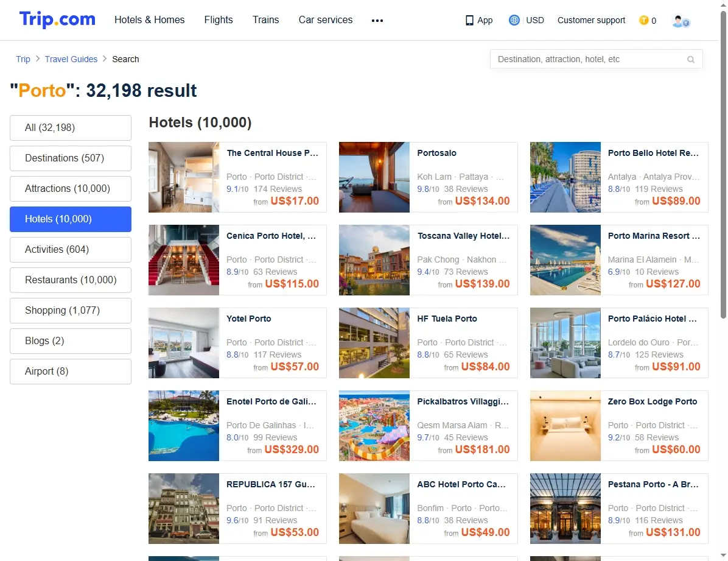Click the 174 Reviews text

tap(278, 189)
